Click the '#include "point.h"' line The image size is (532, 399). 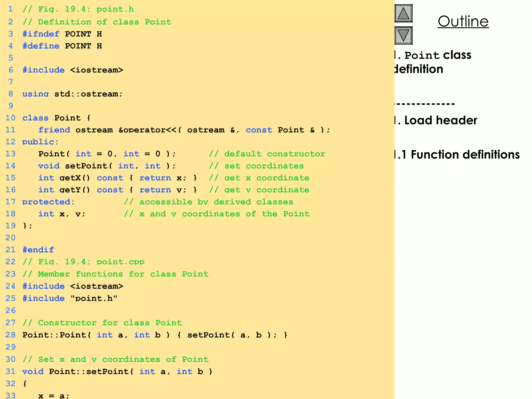point(70,298)
